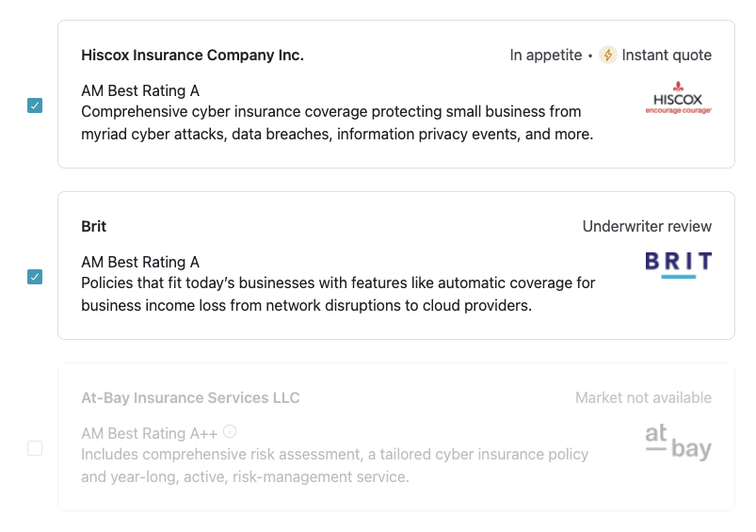The width and height of the screenshot is (756, 532).
Task: Click Brit's AM Best Rating A text
Action: pyautogui.click(x=140, y=262)
